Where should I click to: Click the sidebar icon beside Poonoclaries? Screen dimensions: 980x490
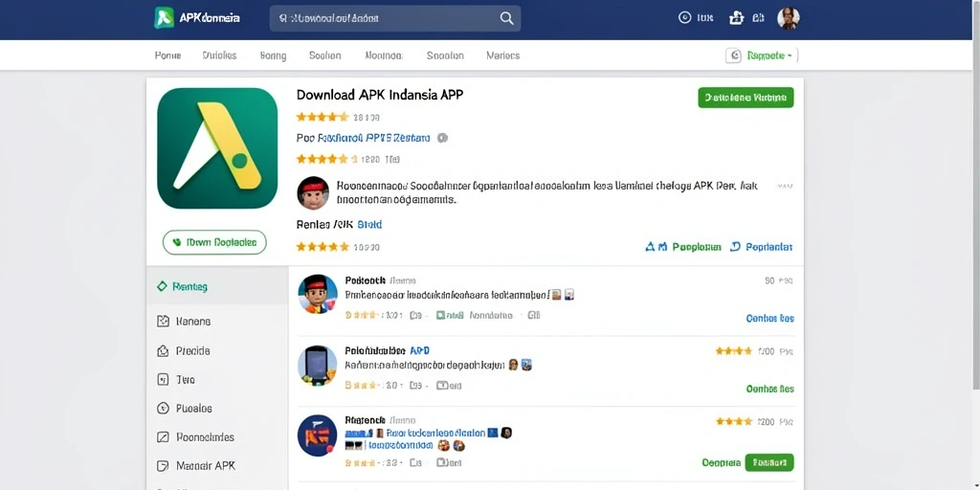coord(163,436)
